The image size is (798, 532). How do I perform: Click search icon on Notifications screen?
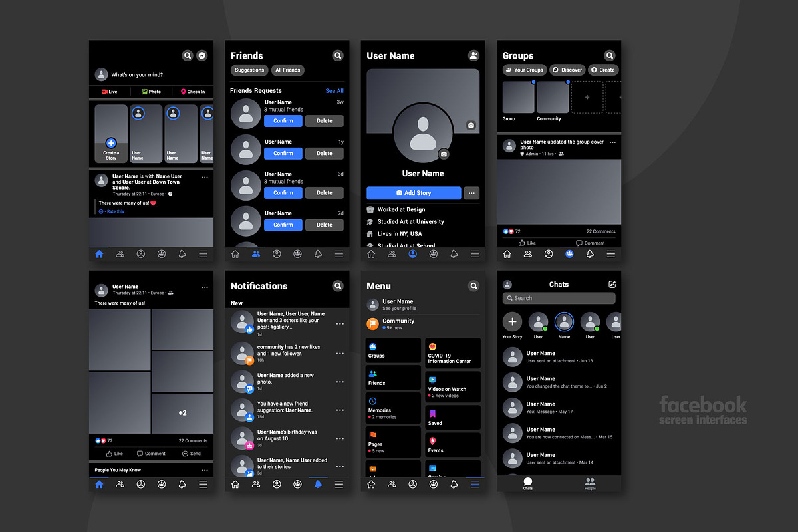[x=338, y=286]
